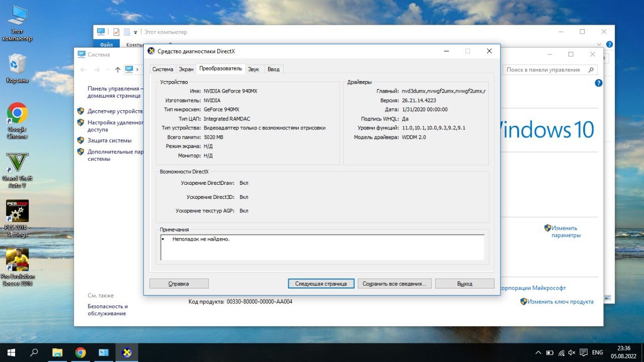Image resolution: width=644 pixels, height=362 pixels.
Task: Open File Explorer from the taskbar
Action: [x=57, y=352]
